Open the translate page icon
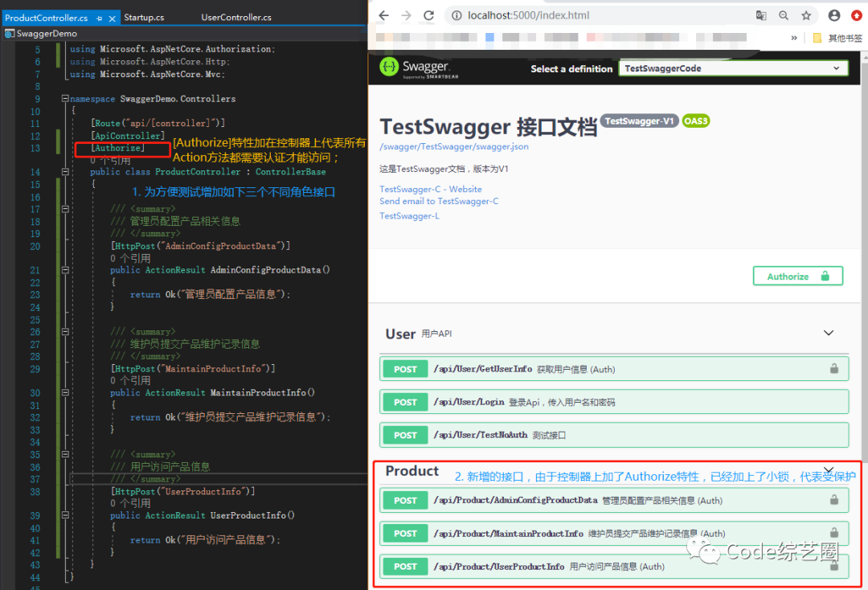 pos(761,15)
